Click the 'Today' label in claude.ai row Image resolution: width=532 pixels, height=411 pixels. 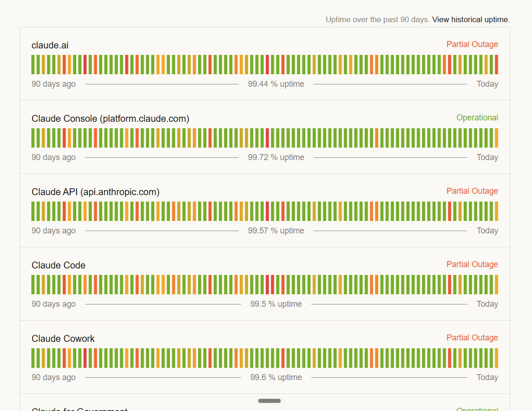(487, 84)
